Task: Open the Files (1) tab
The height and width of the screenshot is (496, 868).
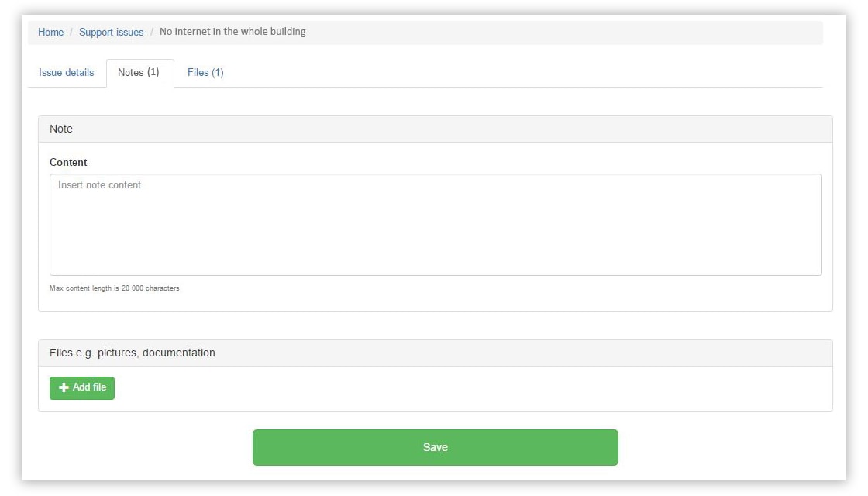Action: click(205, 73)
